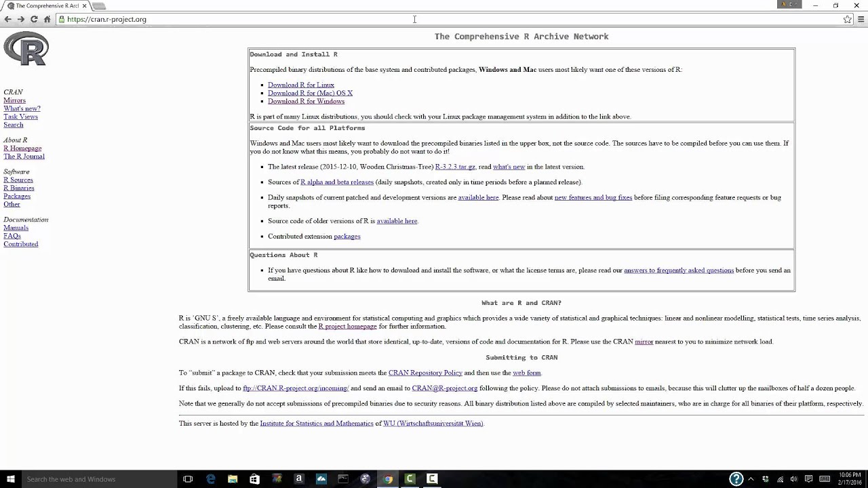Image resolution: width=868 pixels, height=488 pixels.
Task: Go back with the browser back arrow
Action: (8, 19)
